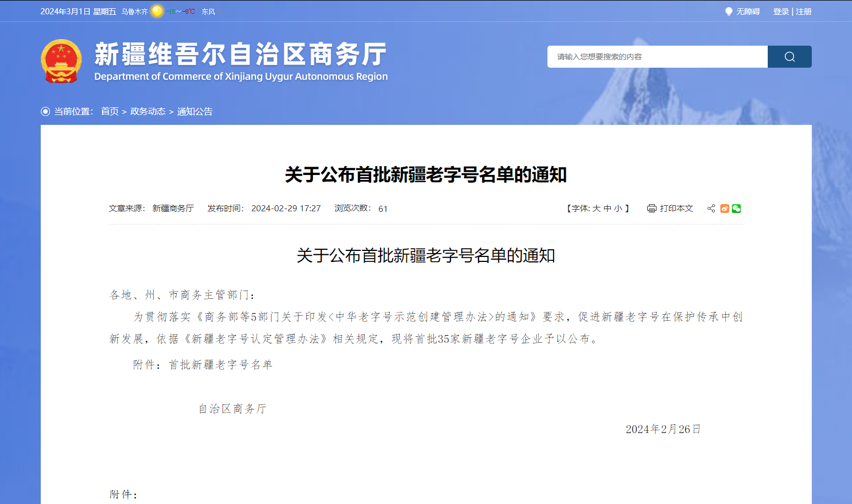This screenshot has width=852, height=504.
Task: Click the national emblem logo
Action: pos(61,61)
